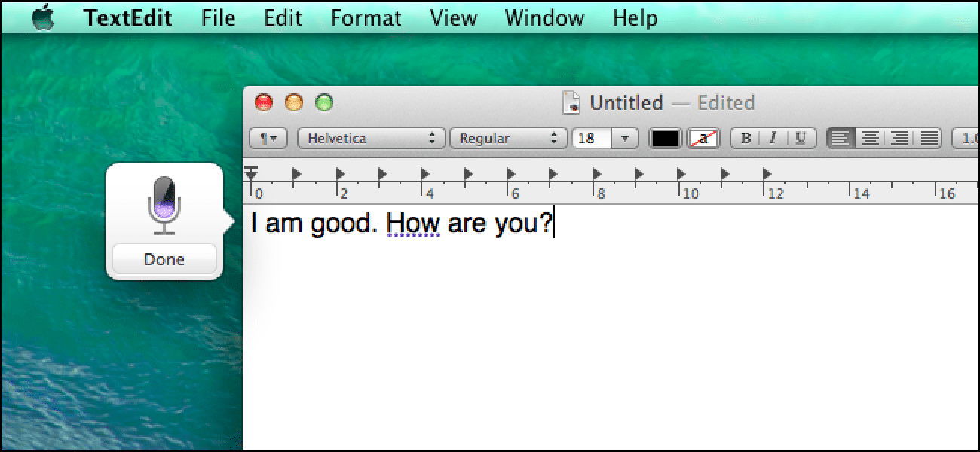Toggle bold formatting
Screen dimensions: 980x452
click(x=746, y=139)
